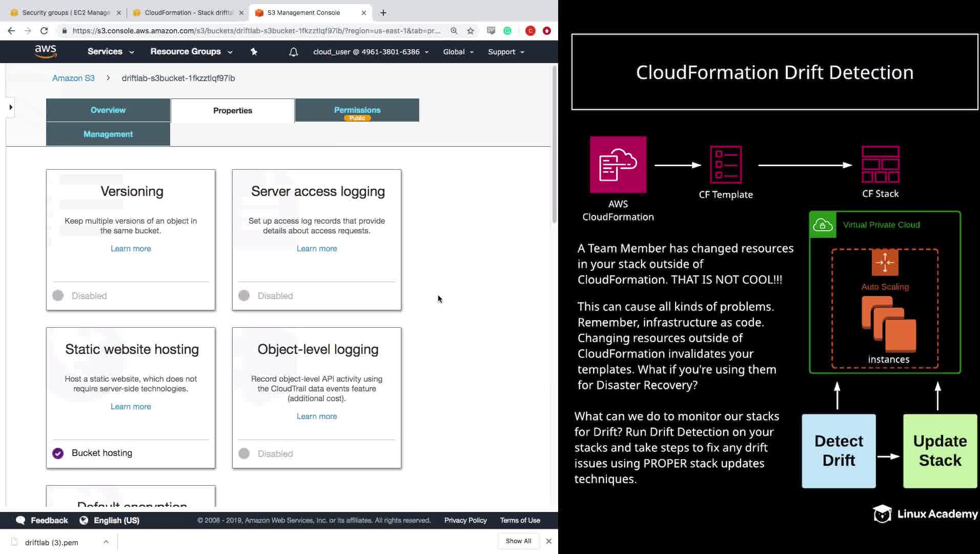
Task: Click the CF Template icon in the slide
Action: tap(726, 165)
